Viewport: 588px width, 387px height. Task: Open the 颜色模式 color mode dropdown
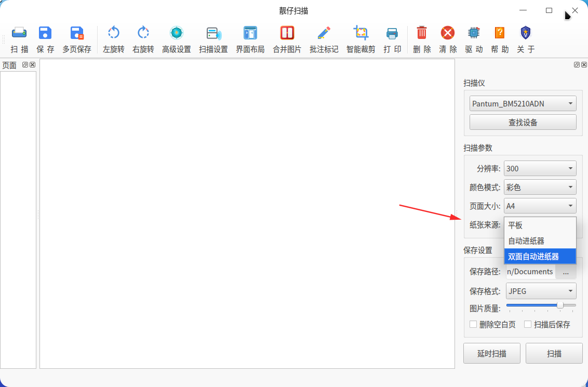pyautogui.click(x=540, y=187)
